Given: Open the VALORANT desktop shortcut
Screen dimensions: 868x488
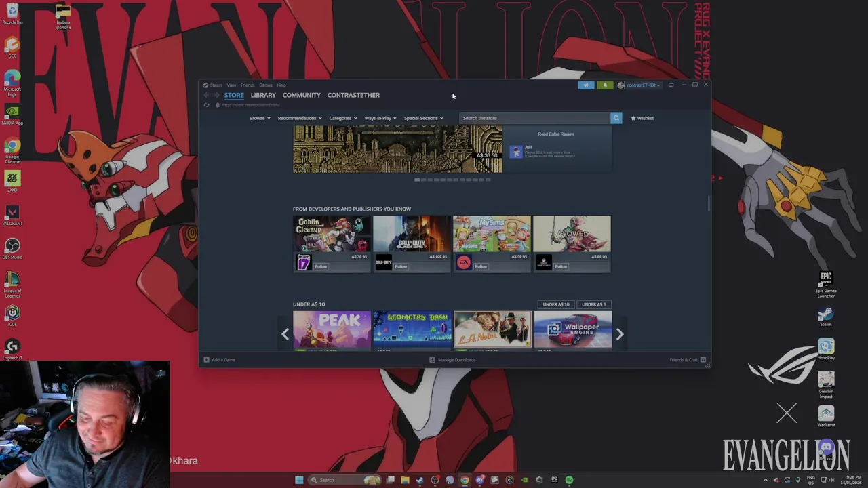Looking at the screenshot, I should (12, 215).
